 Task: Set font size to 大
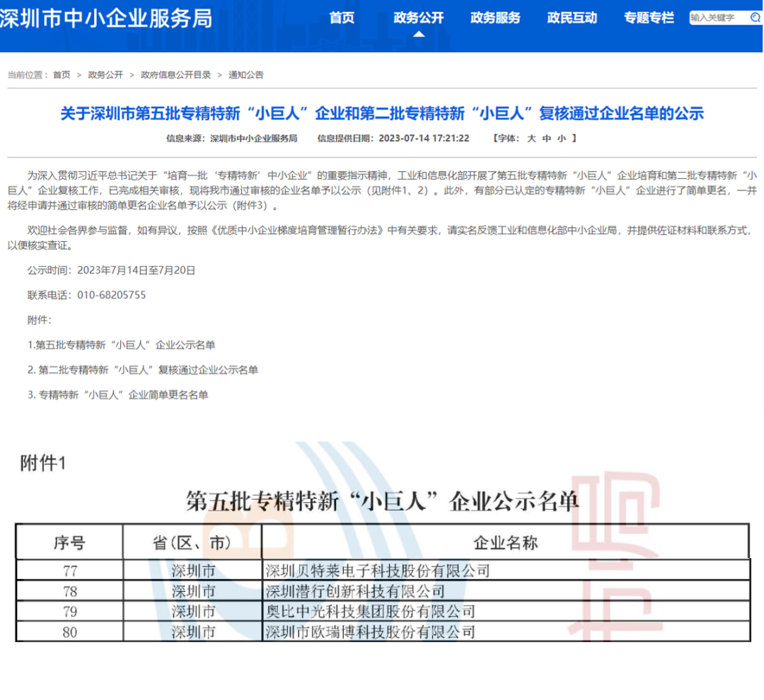(531, 139)
